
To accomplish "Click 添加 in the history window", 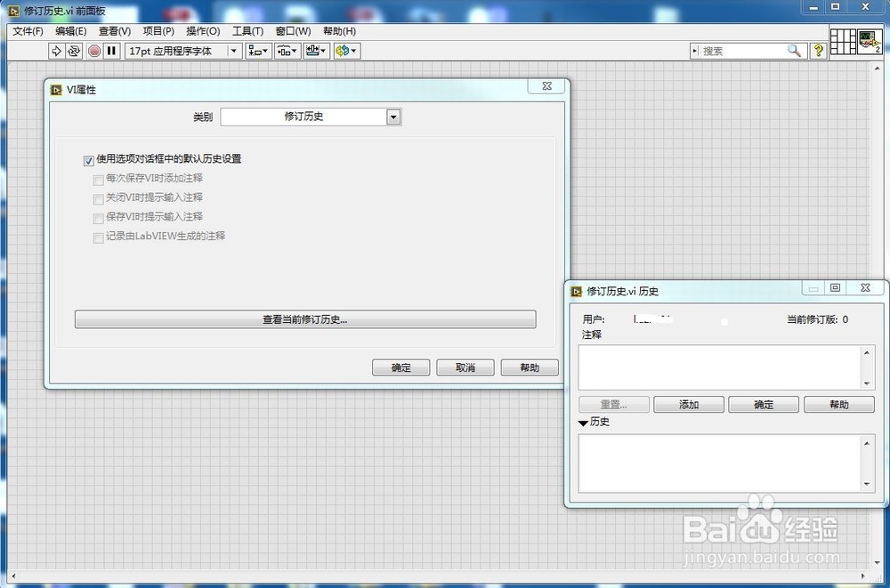I will pos(688,404).
